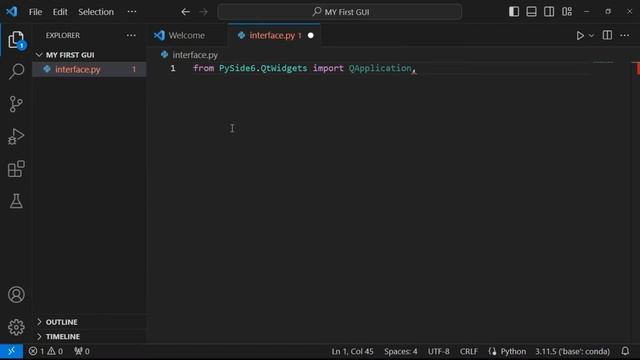Click the ports forwarded indicator showing 0
The width and height of the screenshot is (640, 360).
(x=82, y=351)
